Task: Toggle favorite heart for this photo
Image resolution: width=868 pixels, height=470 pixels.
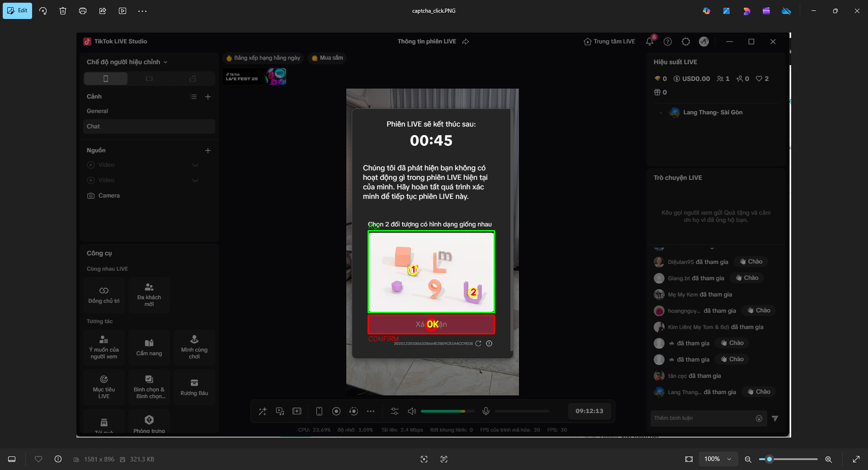Action: pyautogui.click(x=38, y=459)
